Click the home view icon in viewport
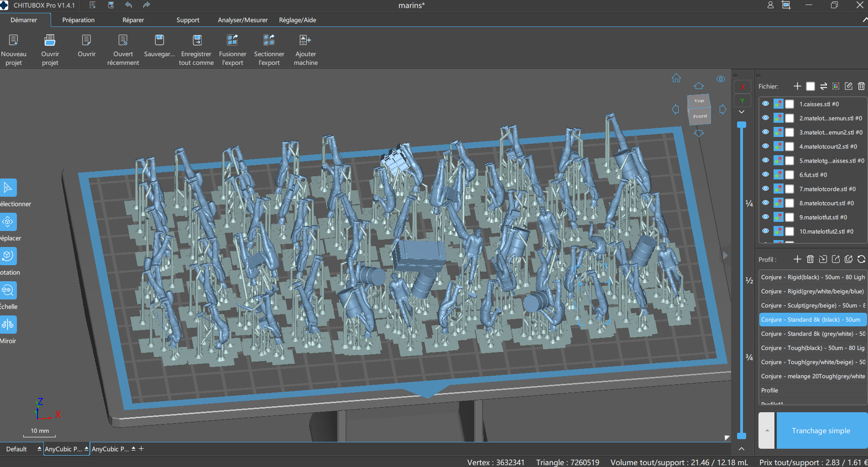This screenshot has height=467, width=868. [676, 78]
